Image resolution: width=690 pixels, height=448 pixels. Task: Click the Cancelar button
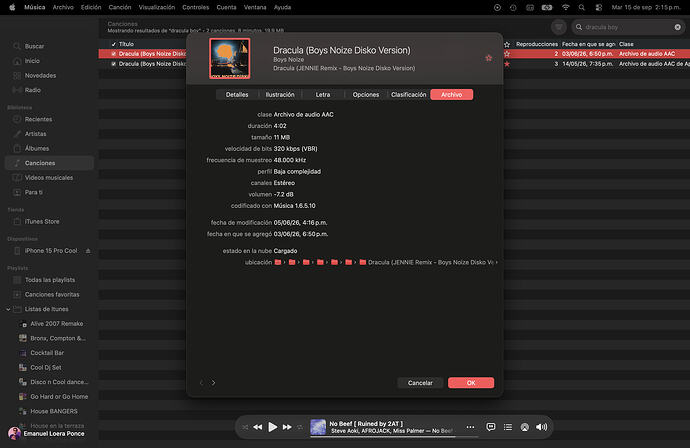420,383
